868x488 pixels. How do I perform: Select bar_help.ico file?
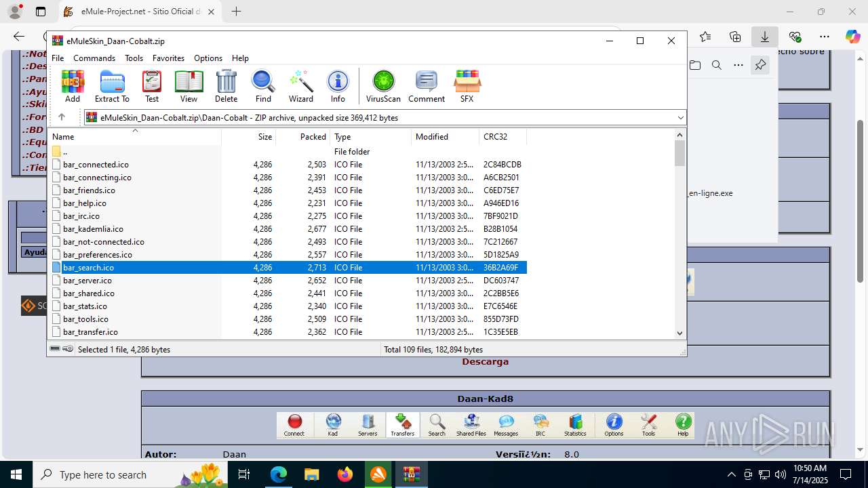tap(288, 203)
